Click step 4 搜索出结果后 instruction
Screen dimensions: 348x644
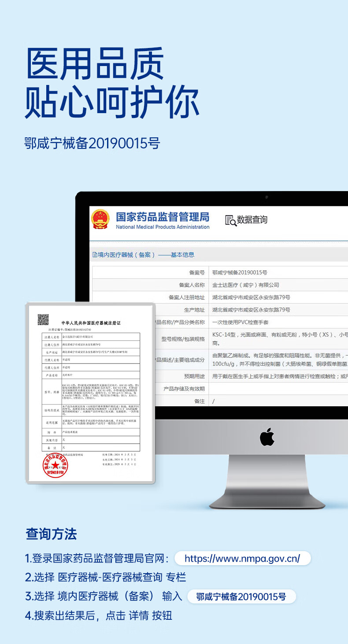[99, 615]
